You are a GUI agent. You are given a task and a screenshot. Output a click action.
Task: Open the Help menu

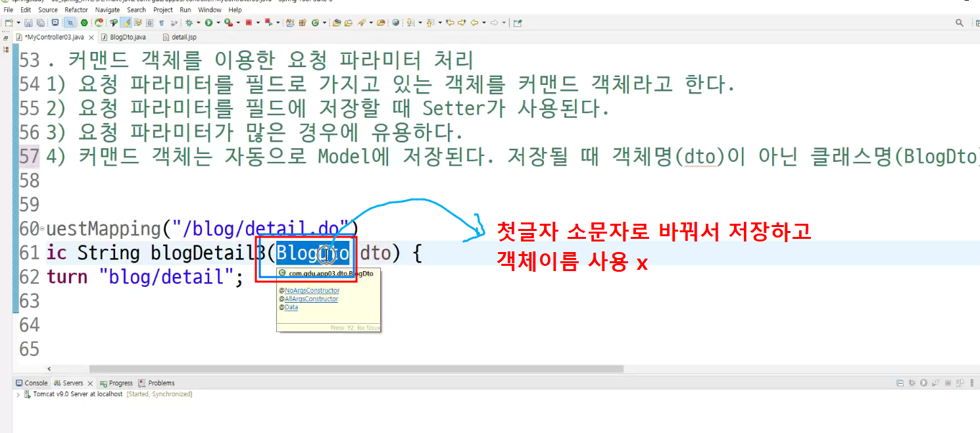point(235,10)
